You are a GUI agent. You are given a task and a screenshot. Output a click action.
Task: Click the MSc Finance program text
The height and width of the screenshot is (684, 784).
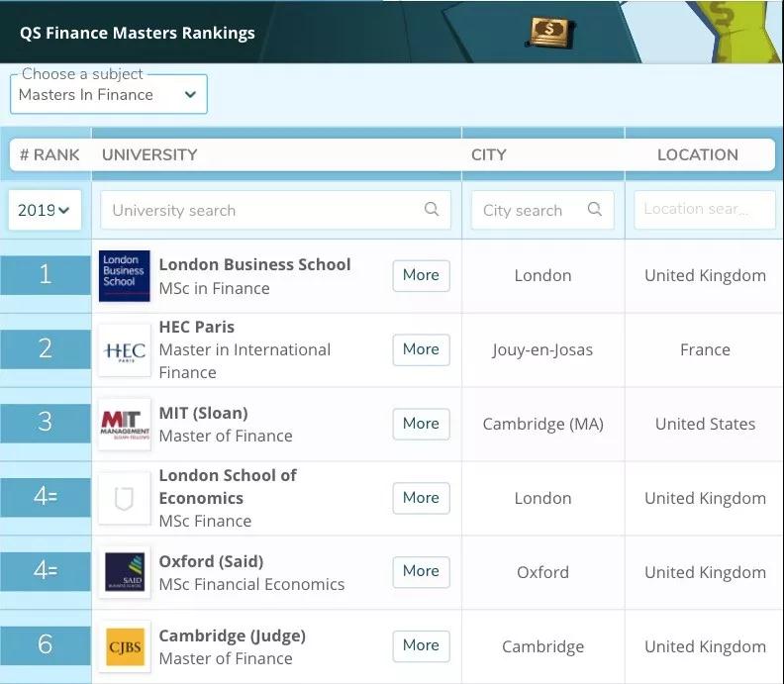206,522
